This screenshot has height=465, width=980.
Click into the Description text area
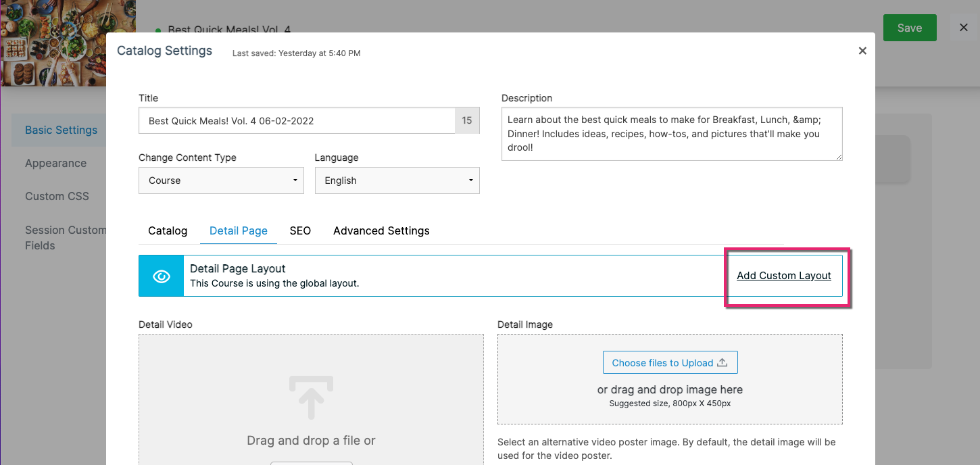click(672, 134)
